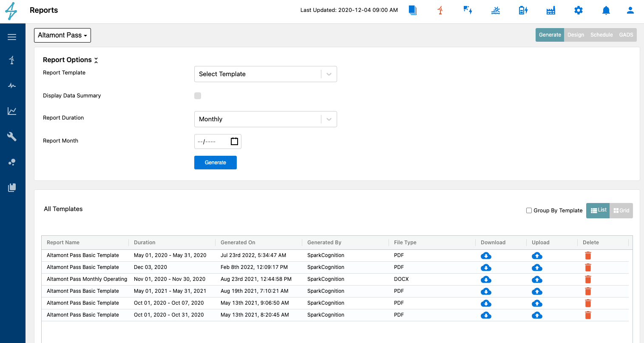Open the clustered dots sidebar icon
Image resolution: width=644 pixels, height=343 pixels.
12,162
